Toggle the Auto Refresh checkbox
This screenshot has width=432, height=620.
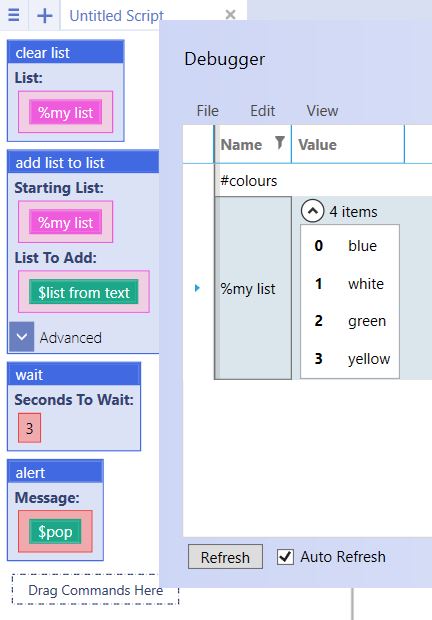285,557
